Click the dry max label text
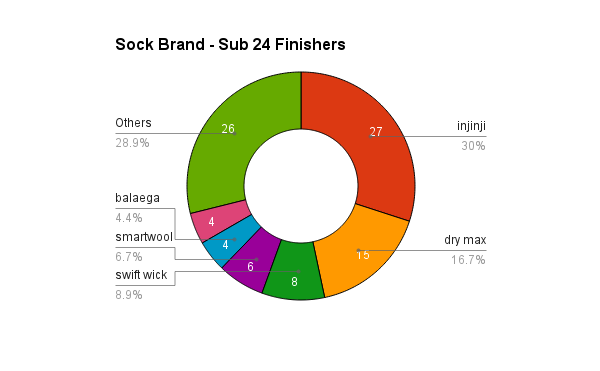 tap(465, 240)
